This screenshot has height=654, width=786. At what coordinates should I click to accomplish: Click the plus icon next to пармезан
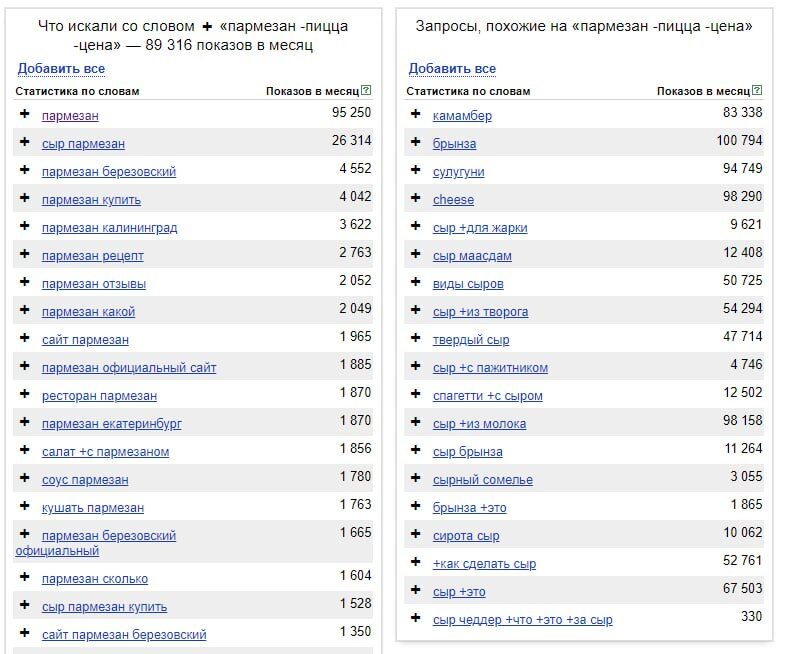[25, 114]
